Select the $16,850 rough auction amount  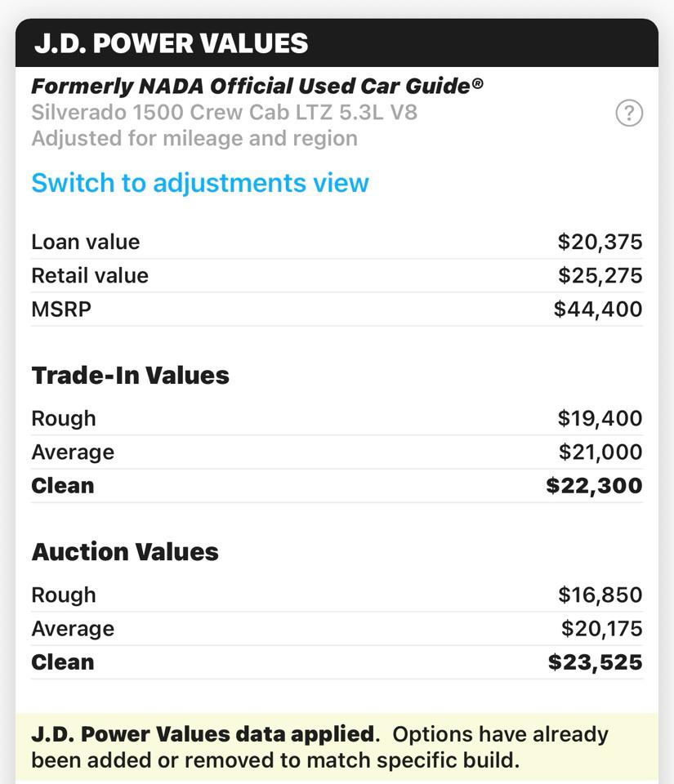coord(600,595)
